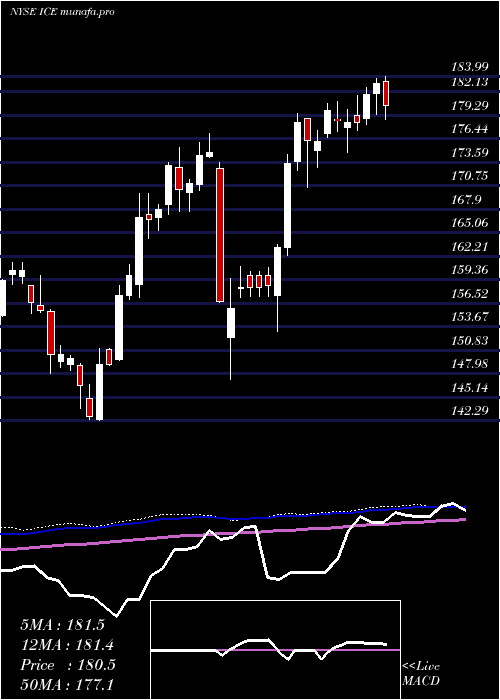
Task: Select the 150.83 price axis label
Action: click(470, 341)
